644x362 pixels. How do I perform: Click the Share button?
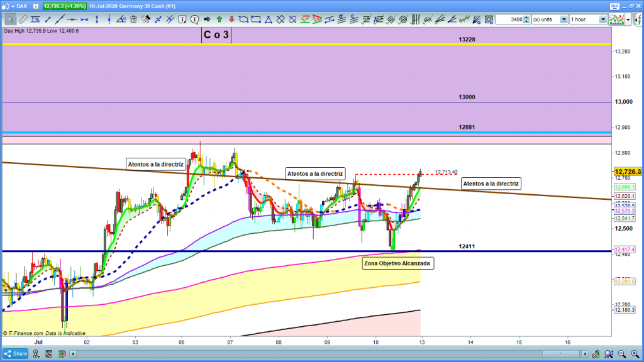[16, 354]
